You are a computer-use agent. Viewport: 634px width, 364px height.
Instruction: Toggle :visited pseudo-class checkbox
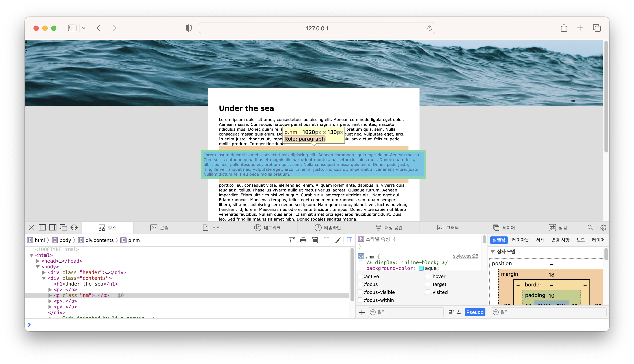point(427,292)
